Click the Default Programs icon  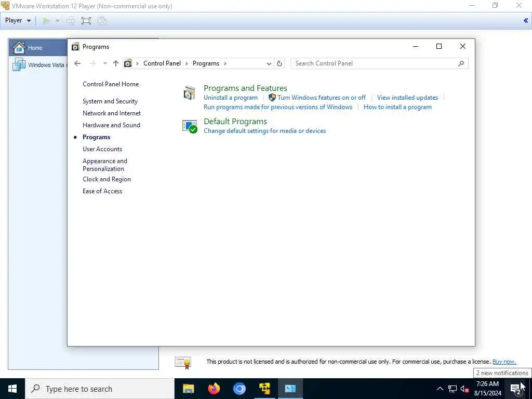[x=190, y=127]
